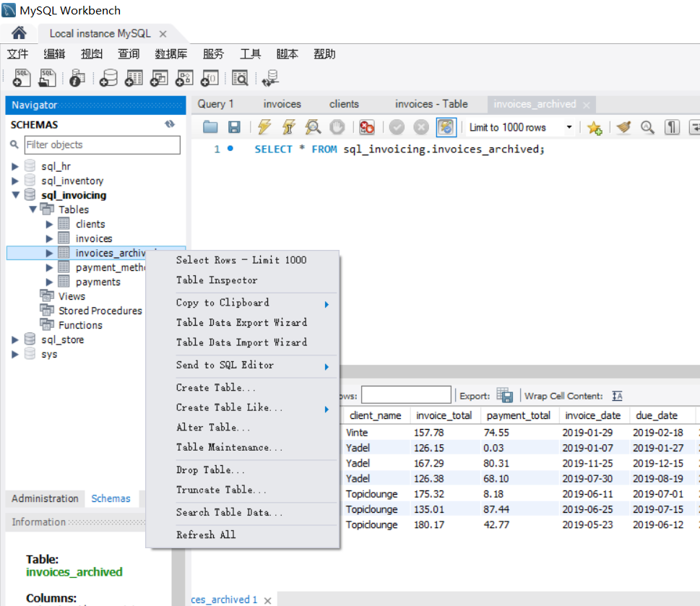
Task: Switch to Query 1 tab
Action: 215,104
